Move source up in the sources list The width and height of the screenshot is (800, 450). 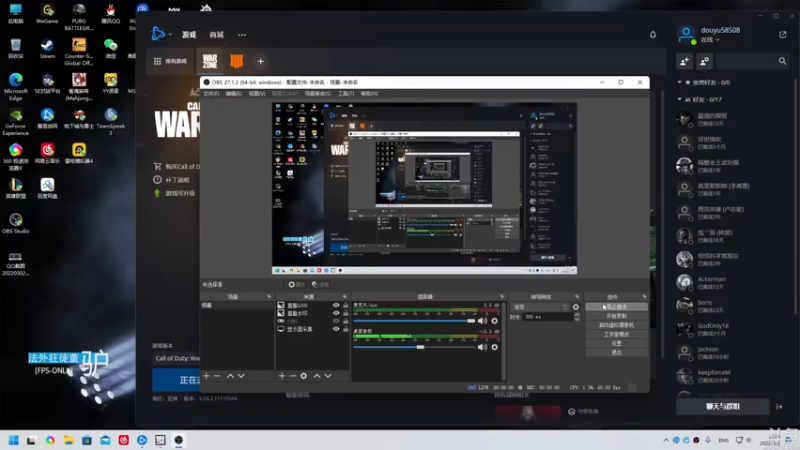pyautogui.click(x=317, y=376)
